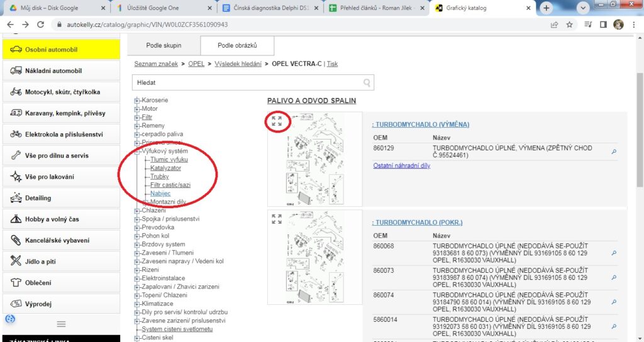Screen dimensions: 644x342
Task: Click magnifier icon for OEM 860074
Action: [x=614, y=302]
